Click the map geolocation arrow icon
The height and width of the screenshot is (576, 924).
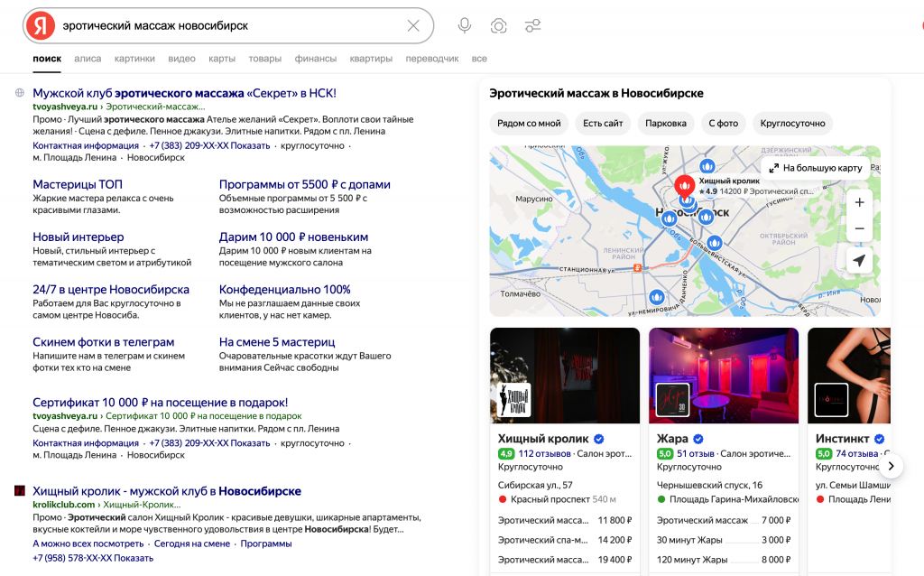(x=859, y=261)
